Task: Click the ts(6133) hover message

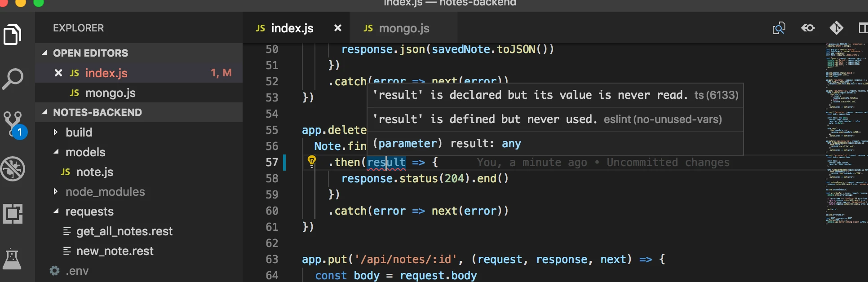Action: 555,95
